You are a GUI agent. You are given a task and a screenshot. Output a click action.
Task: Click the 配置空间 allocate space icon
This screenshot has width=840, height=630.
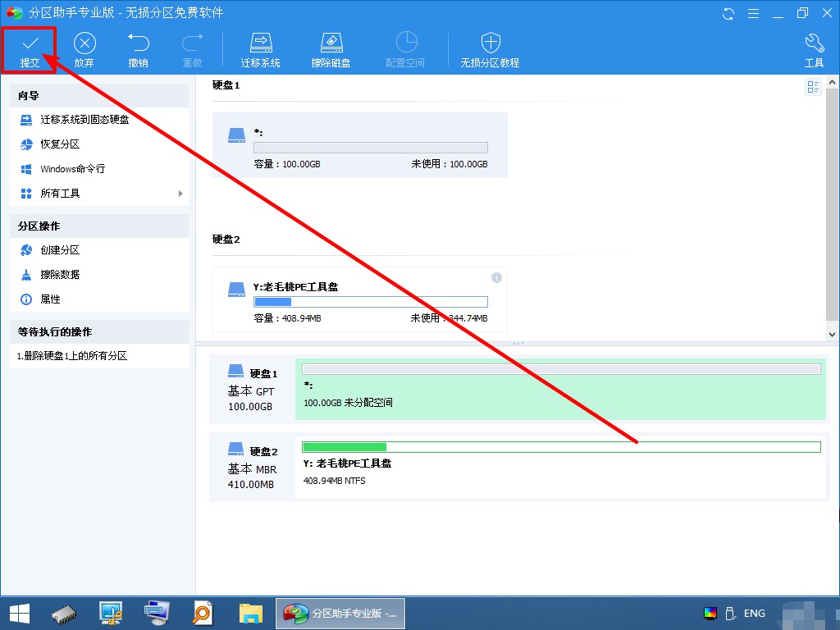coord(405,50)
